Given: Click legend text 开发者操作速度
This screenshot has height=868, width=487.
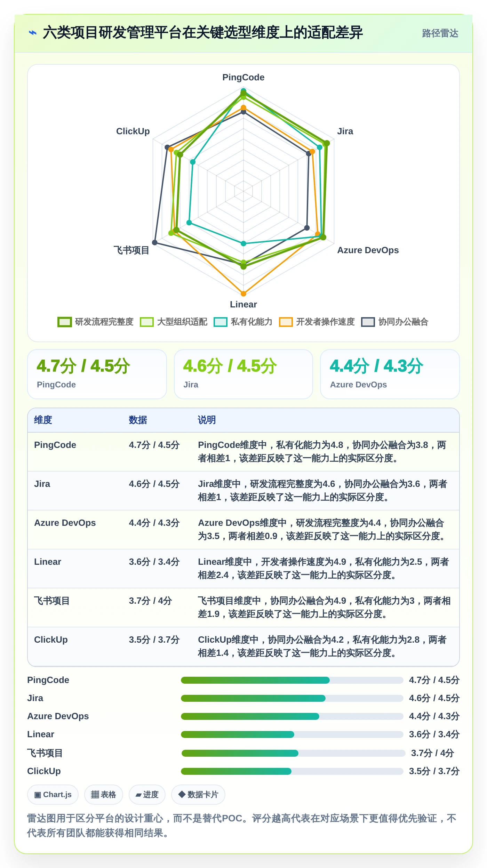Looking at the screenshot, I should (325, 322).
